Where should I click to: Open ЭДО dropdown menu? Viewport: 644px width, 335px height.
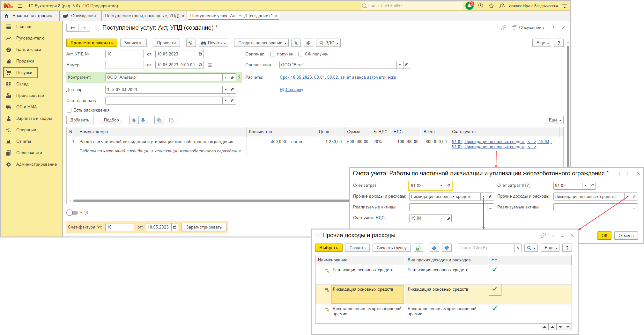pos(328,43)
